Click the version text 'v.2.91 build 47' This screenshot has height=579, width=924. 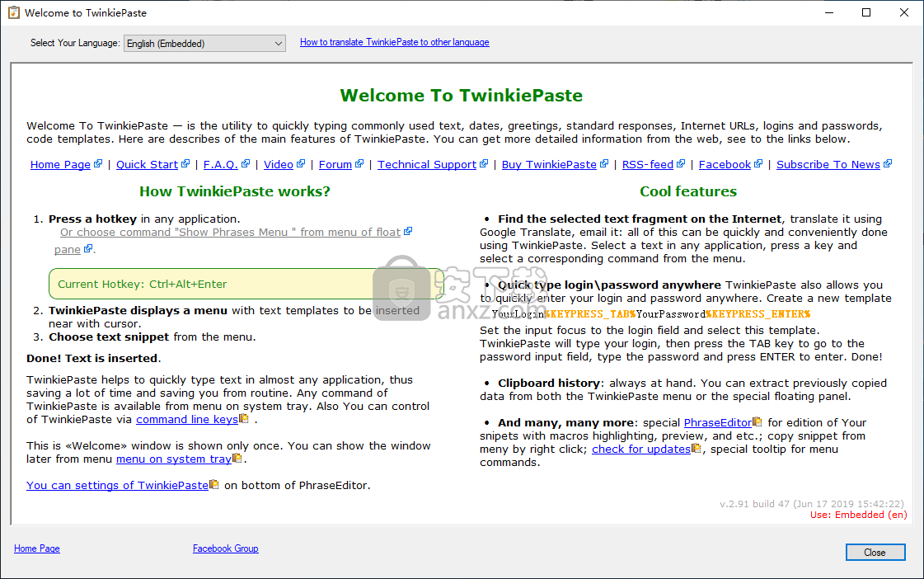754,504
